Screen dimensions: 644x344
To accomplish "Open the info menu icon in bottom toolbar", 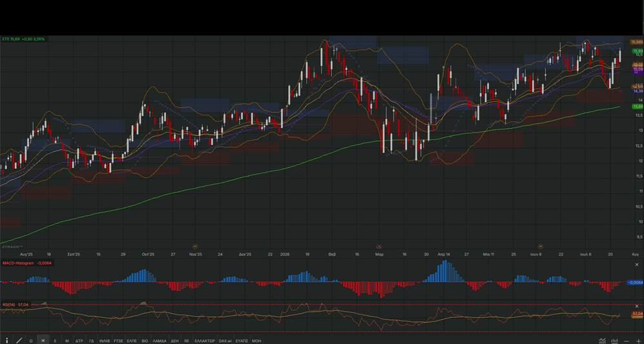I will pyautogui.click(x=6, y=340).
